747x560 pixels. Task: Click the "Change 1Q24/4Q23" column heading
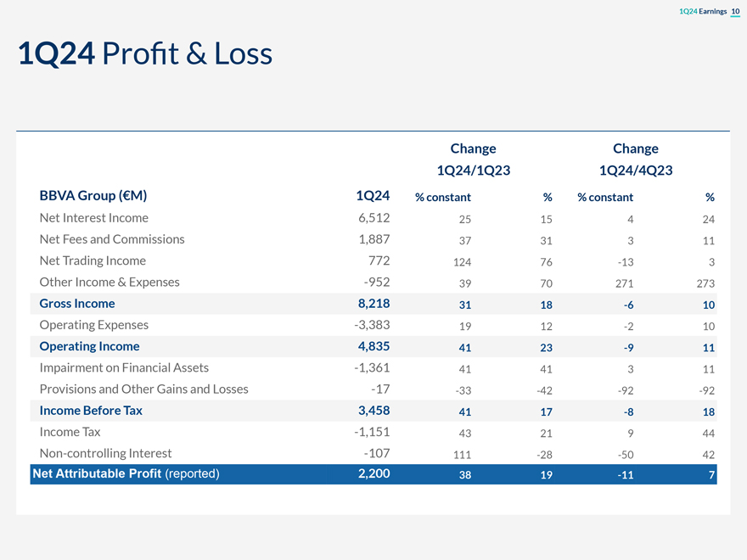635,160
